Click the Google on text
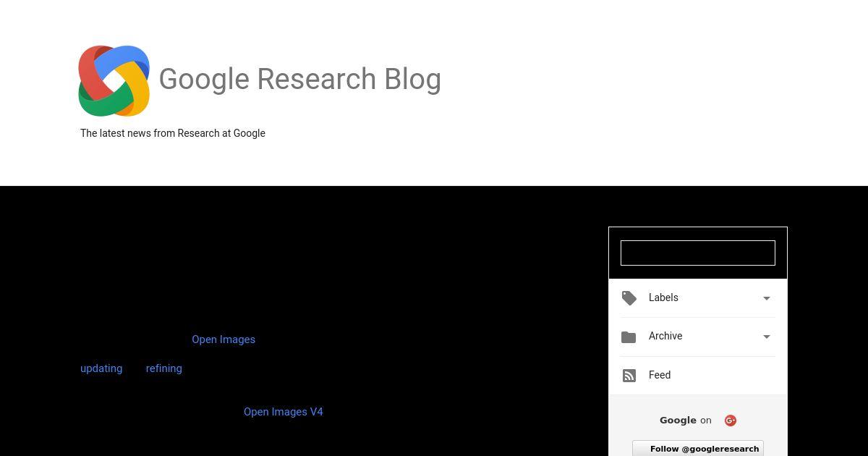The height and width of the screenshot is (456, 868). coord(685,420)
